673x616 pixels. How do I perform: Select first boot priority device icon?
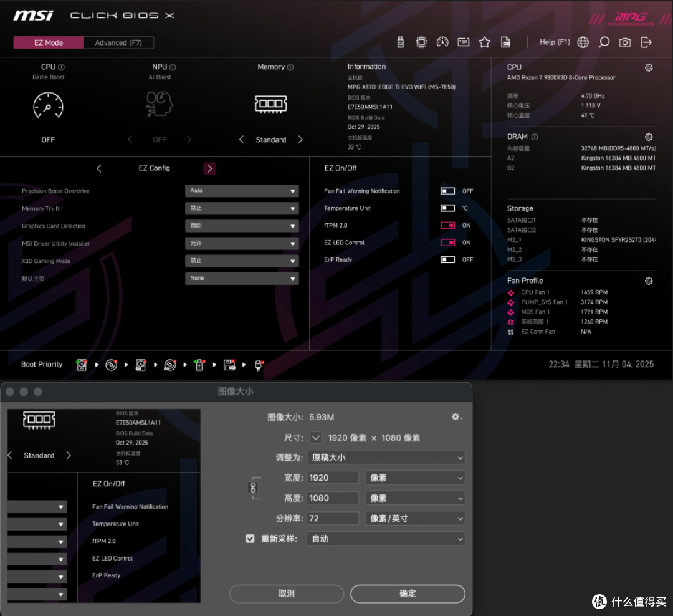82,365
